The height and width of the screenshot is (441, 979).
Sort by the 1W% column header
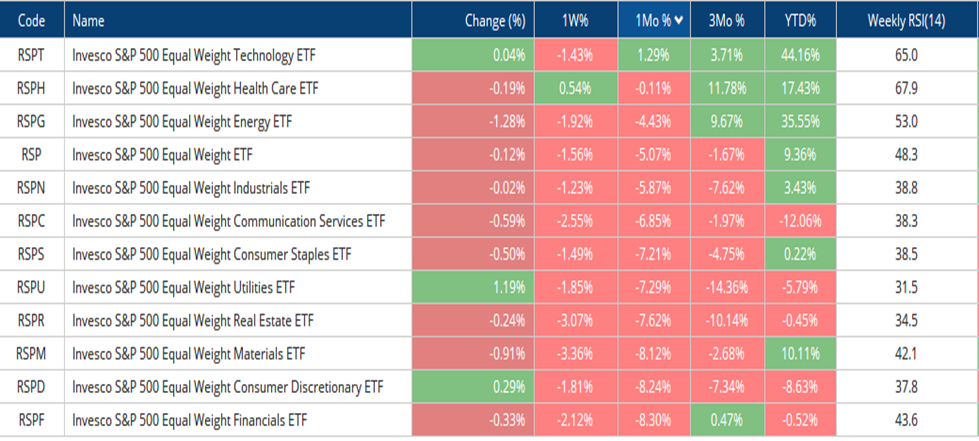click(x=576, y=21)
